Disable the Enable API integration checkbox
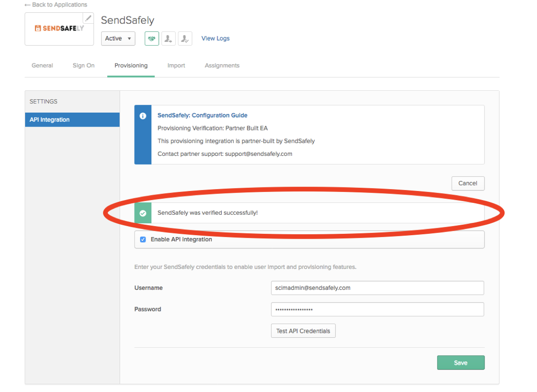537x392 pixels. [143, 239]
